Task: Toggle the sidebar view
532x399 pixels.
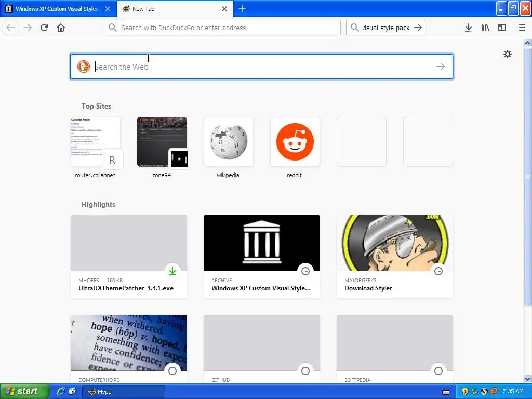Action: pos(502,28)
